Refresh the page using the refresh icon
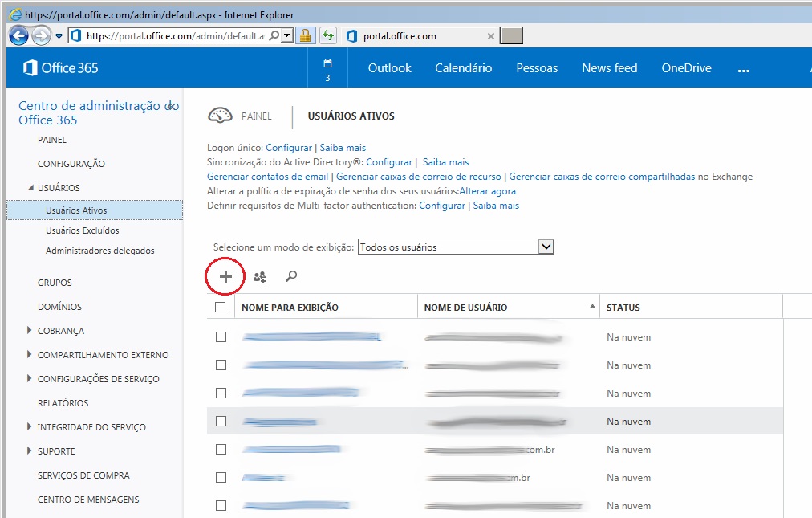This screenshot has height=518, width=812. tap(328, 35)
